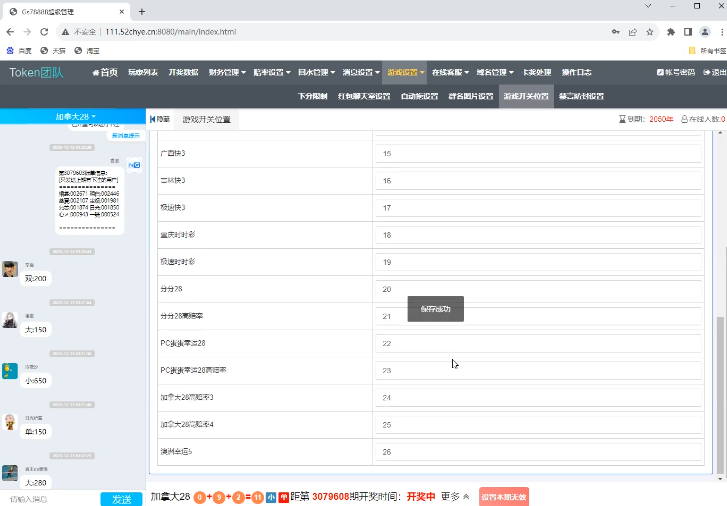Bookmark this page with the star icon

[651, 32]
